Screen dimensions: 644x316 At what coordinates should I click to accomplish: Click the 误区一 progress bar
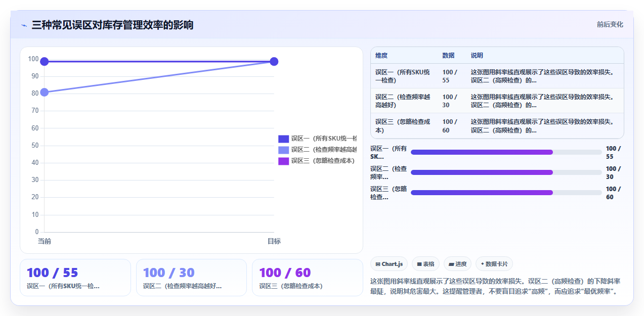click(x=506, y=152)
